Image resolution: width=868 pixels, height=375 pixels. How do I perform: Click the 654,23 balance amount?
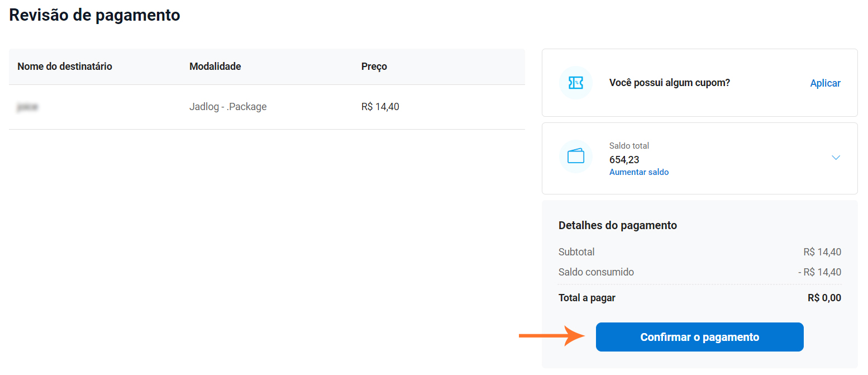click(x=624, y=160)
